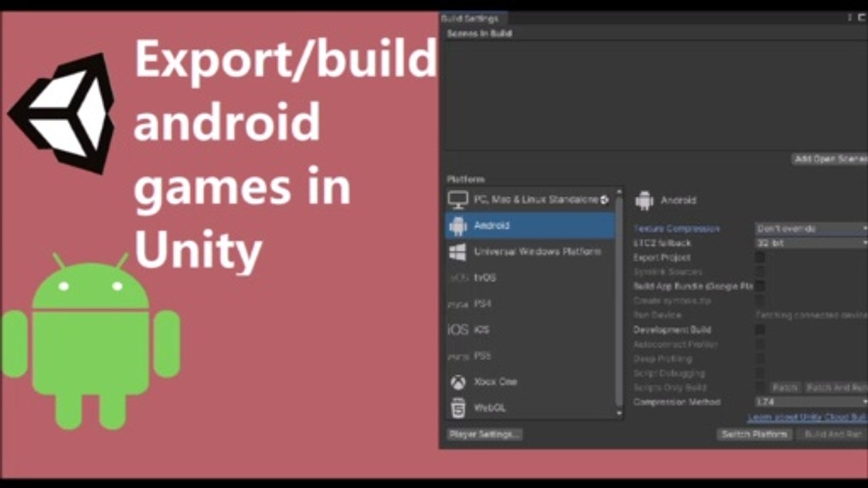
Task: Select the Universal Windows Platform logo icon
Action: click(x=458, y=252)
